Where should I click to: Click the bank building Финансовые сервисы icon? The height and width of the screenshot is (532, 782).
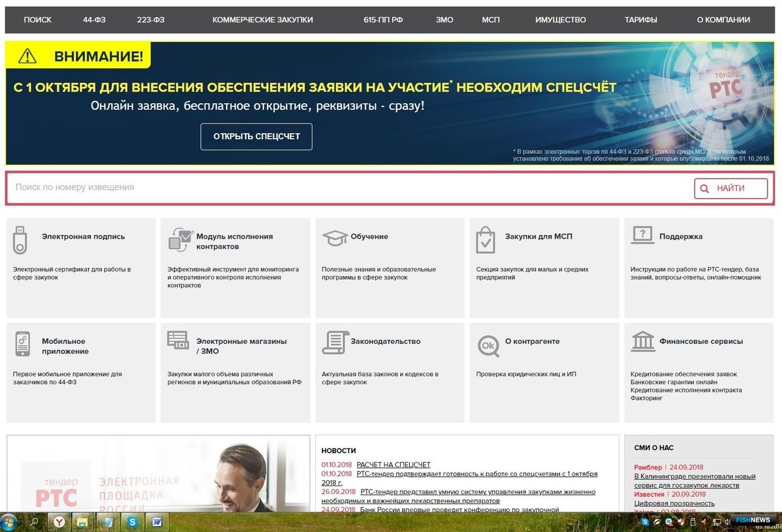[643, 341]
